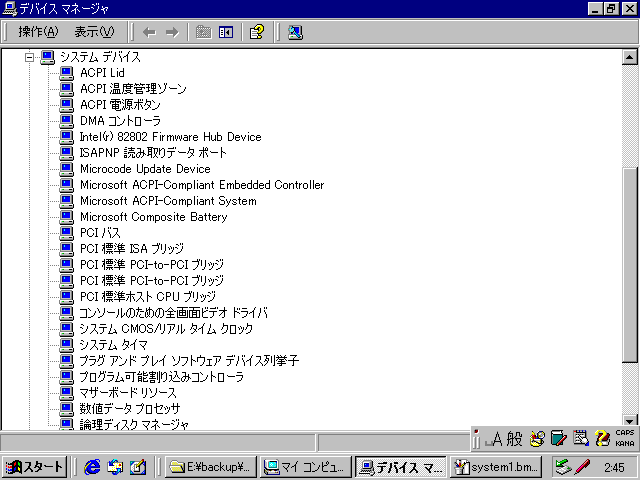The width and height of the screenshot is (640, 480).
Task: Click the vertical scrollbar thumb
Action: (630, 264)
